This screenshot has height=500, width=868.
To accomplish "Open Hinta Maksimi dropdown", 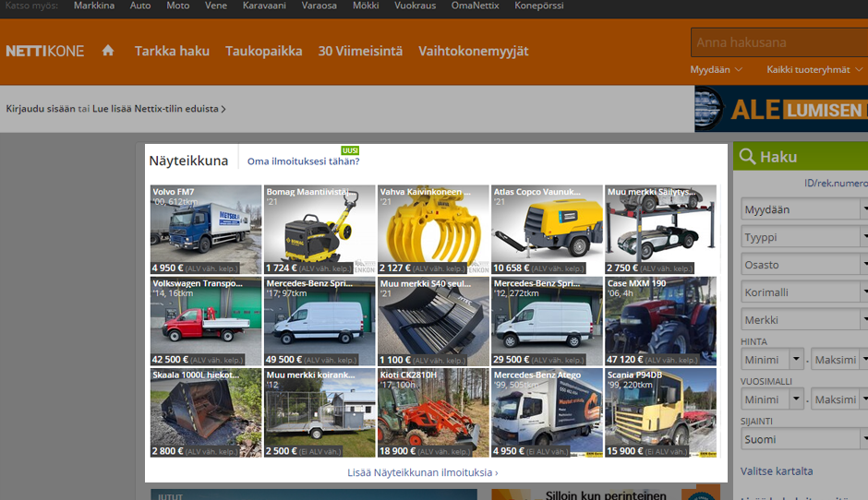I will click(839, 360).
